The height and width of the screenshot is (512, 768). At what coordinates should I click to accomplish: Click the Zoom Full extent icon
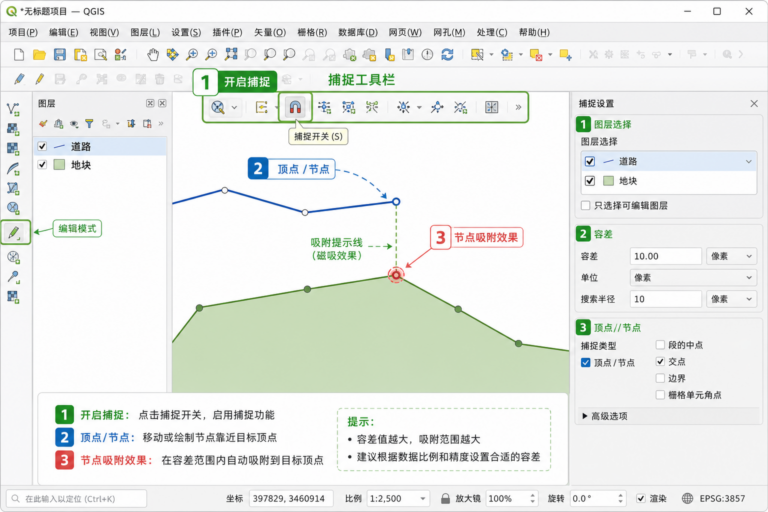(x=231, y=54)
